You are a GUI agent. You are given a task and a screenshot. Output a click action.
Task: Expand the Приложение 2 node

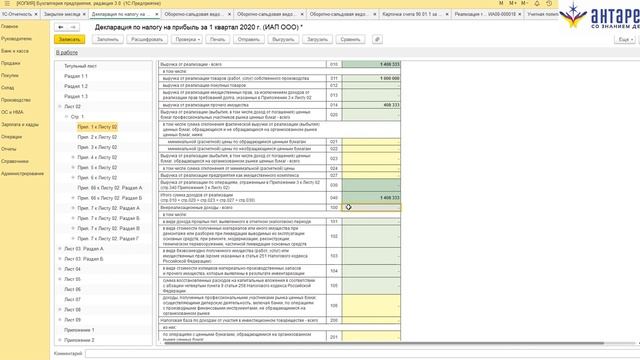tap(60, 340)
